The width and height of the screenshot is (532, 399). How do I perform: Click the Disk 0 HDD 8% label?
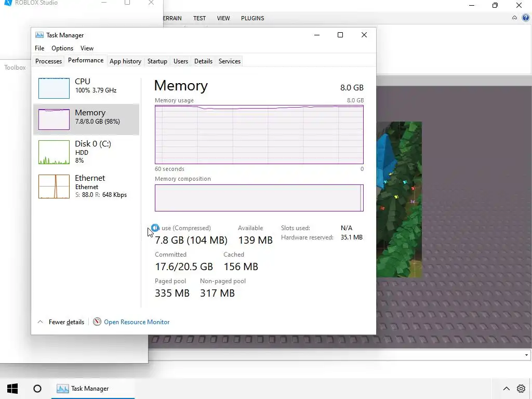point(93,152)
